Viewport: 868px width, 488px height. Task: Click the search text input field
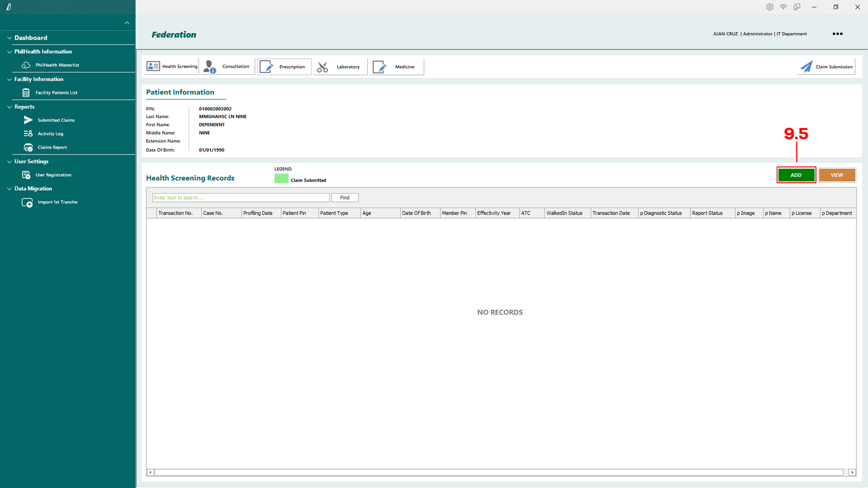pos(240,198)
